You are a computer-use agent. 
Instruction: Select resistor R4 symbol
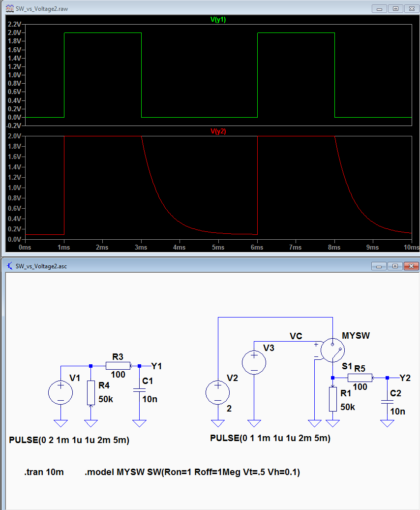[91, 392]
